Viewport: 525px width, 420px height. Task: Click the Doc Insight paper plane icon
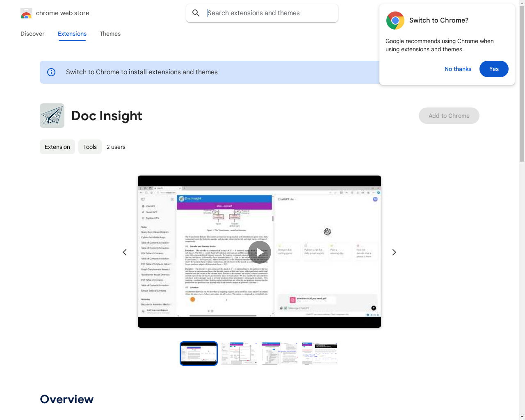52,116
